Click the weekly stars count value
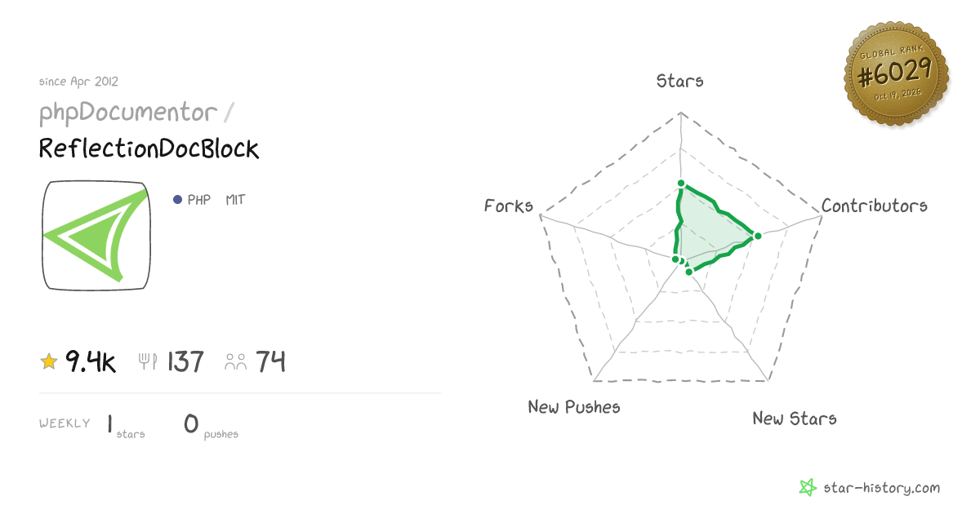The width and height of the screenshot is (980, 514). pyautogui.click(x=110, y=423)
